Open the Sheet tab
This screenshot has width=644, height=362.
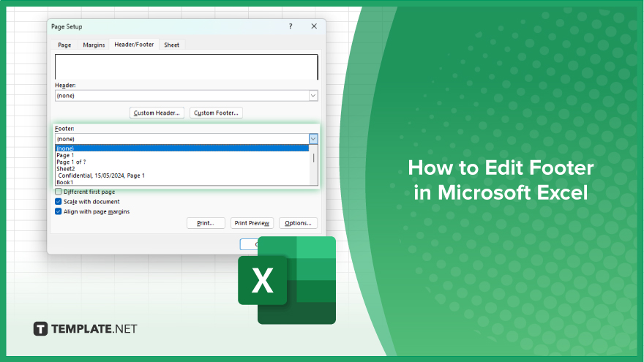click(x=172, y=45)
